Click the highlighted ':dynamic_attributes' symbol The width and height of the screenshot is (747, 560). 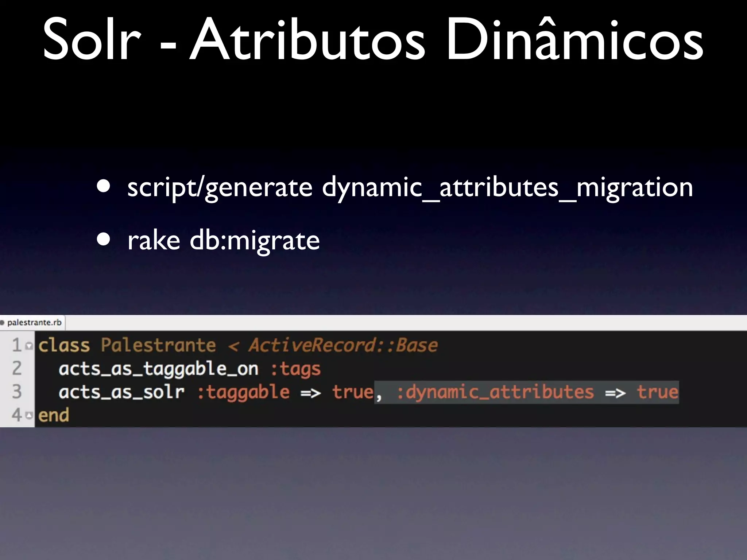495,392
